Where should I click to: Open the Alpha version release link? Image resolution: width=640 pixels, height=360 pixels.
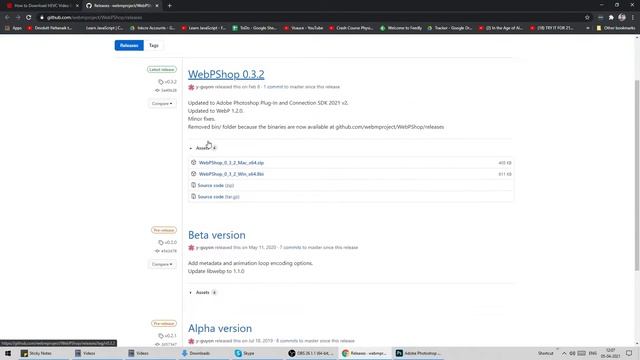220,328
